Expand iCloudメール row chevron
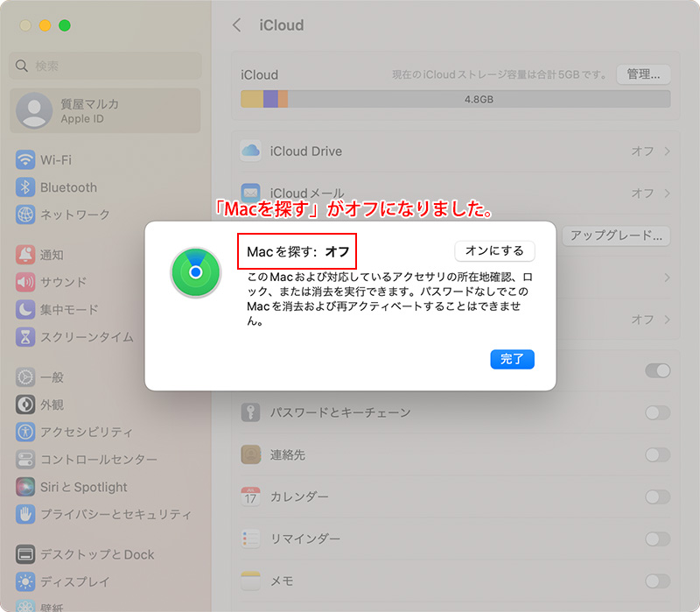The image size is (700, 612). 668,193
